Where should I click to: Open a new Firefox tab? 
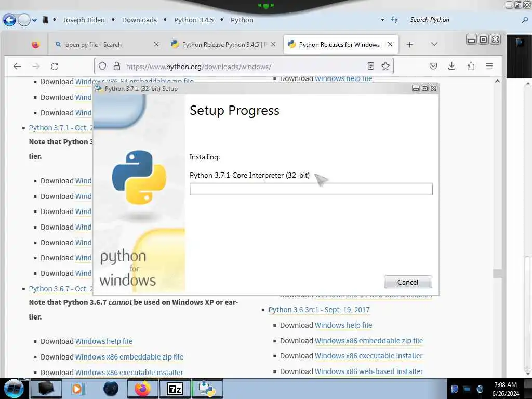pos(410,45)
